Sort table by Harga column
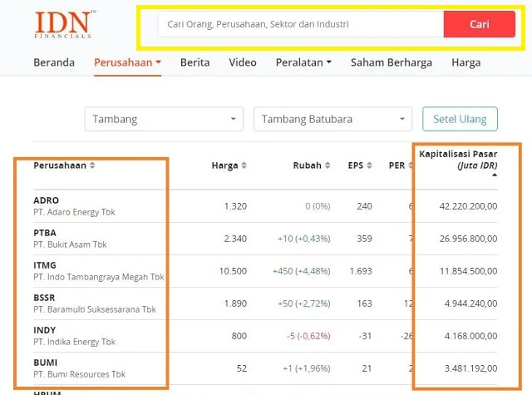The height and width of the screenshot is (395, 532). point(229,165)
